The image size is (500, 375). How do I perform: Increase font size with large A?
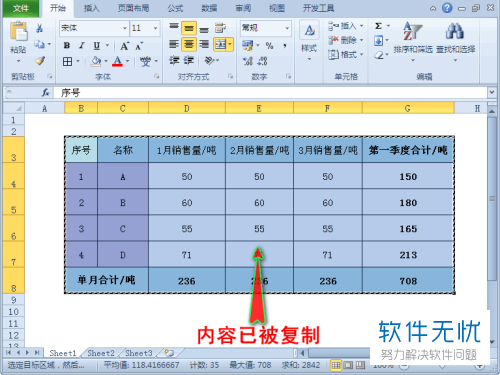coord(124,46)
